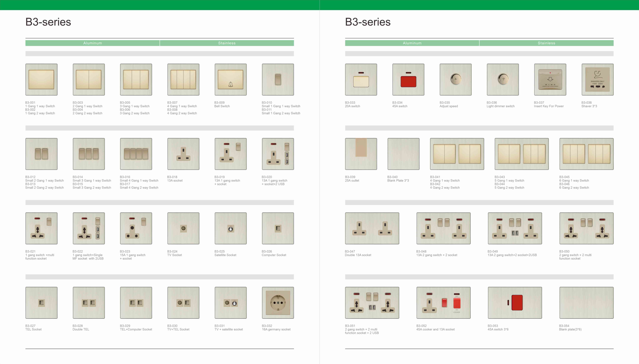639x364 pixels.
Task: Click the B3-022 MF socket with 2USB image
Action: (x=89, y=228)
